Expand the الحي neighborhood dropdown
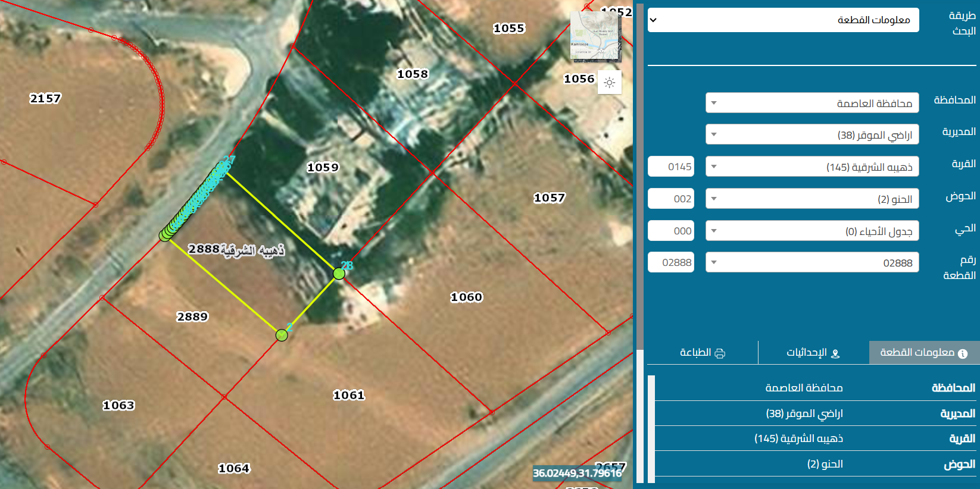980x489 pixels. pos(812,231)
